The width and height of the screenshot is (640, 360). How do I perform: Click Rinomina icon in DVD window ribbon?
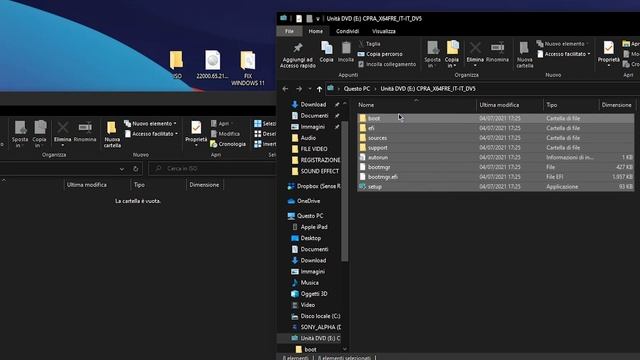(497, 48)
